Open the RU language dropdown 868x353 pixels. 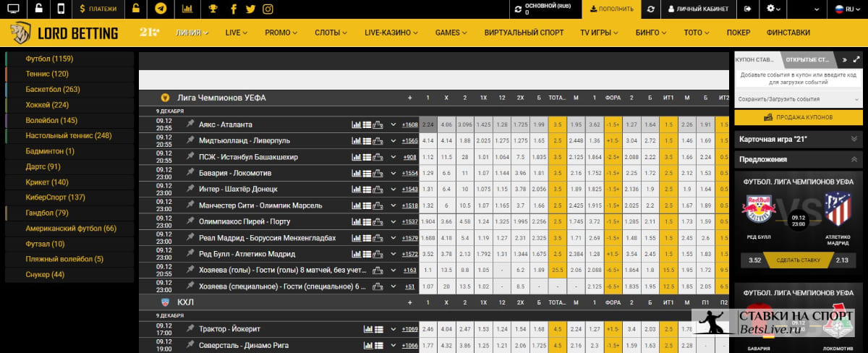[x=848, y=9]
